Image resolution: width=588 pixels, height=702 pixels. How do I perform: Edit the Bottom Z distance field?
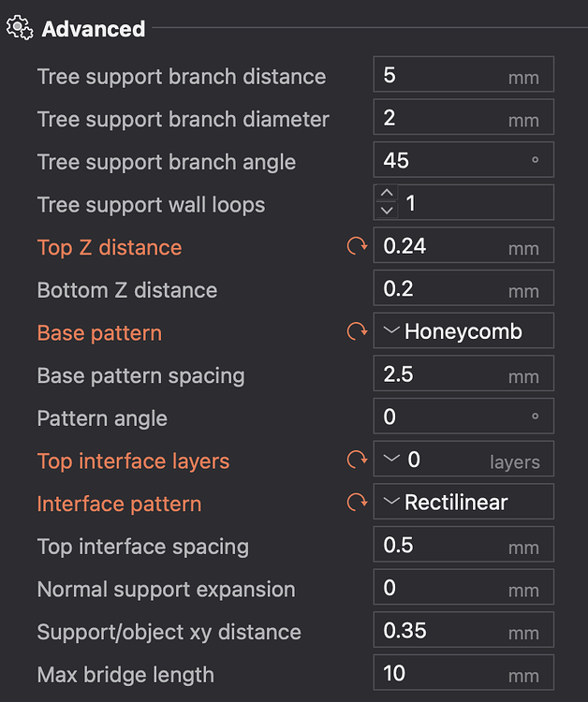point(463,288)
